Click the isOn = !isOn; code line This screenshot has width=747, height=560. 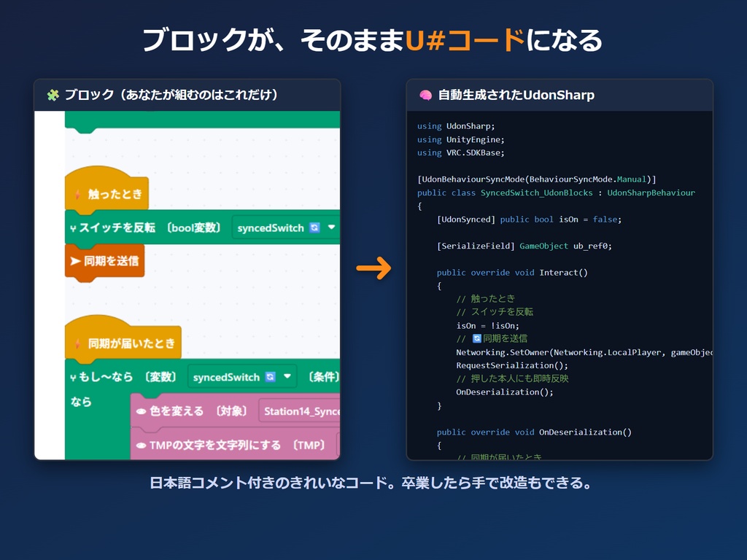click(488, 326)
